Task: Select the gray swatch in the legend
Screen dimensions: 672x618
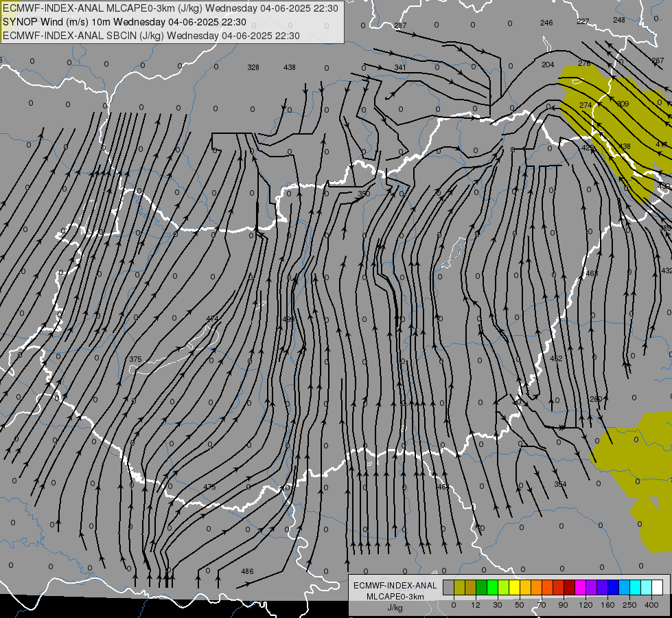Action: pyautogui.click(x=448, y=588)
